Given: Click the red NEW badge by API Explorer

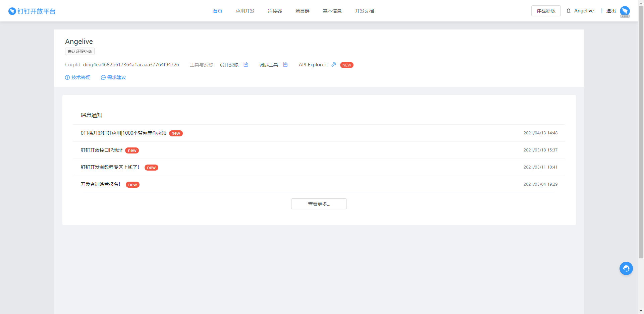Looking at the screenshot, I should 347,65.
